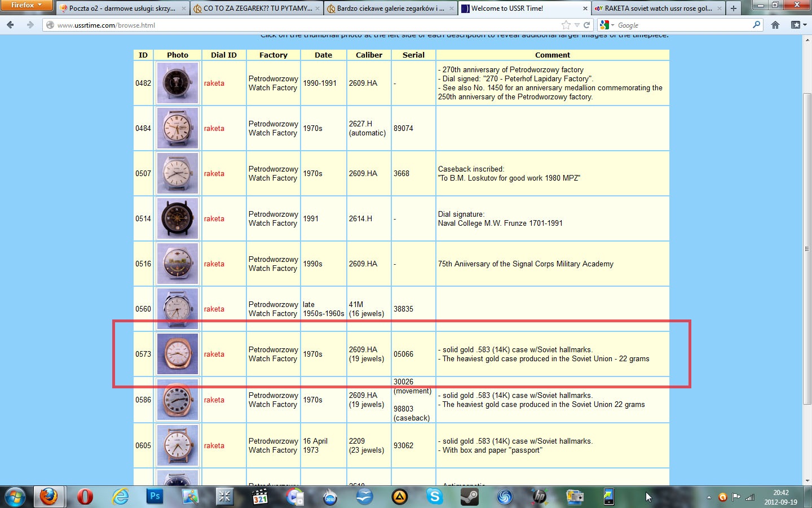
Task: Switch to the Poczta o2 tab
Action: coord(122,8)
